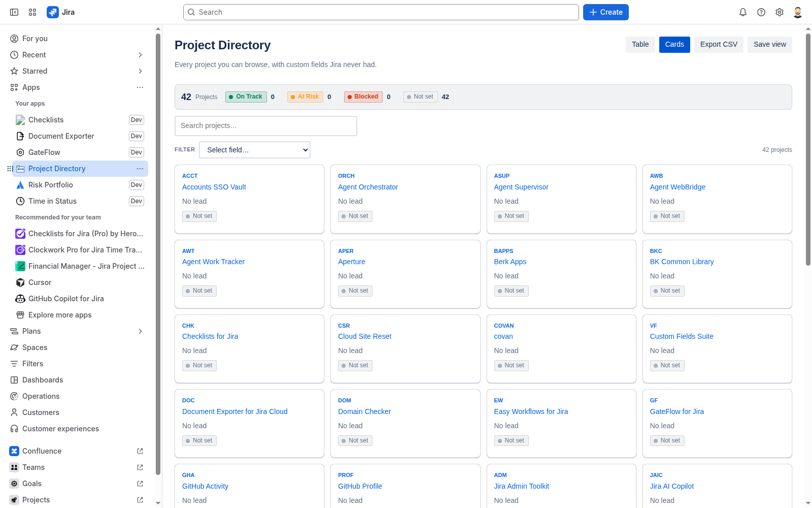Screen dimensions: 812x508
Task: Open Confluence external link arrow
Action: (140, 451)
